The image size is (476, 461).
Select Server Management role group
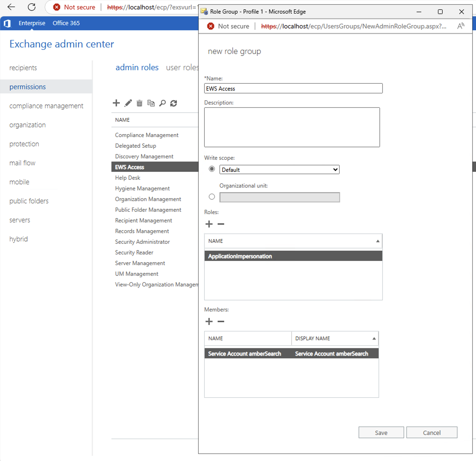tap(140, 263)
